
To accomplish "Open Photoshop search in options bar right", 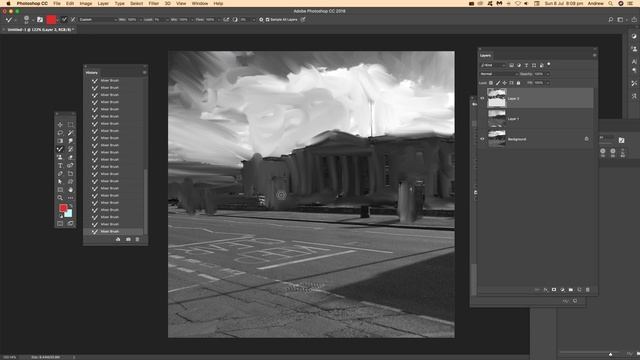I will 611,20.
